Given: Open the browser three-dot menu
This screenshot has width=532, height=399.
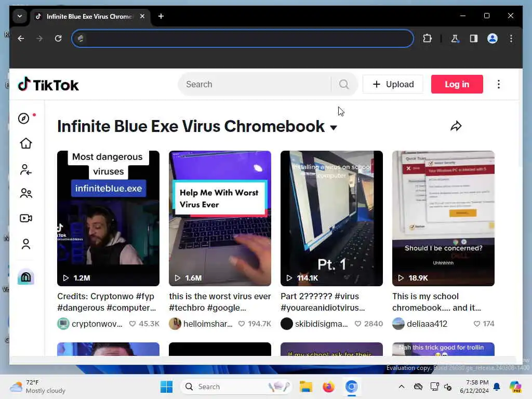Looking at the screenshot, I should pos(511,38).
